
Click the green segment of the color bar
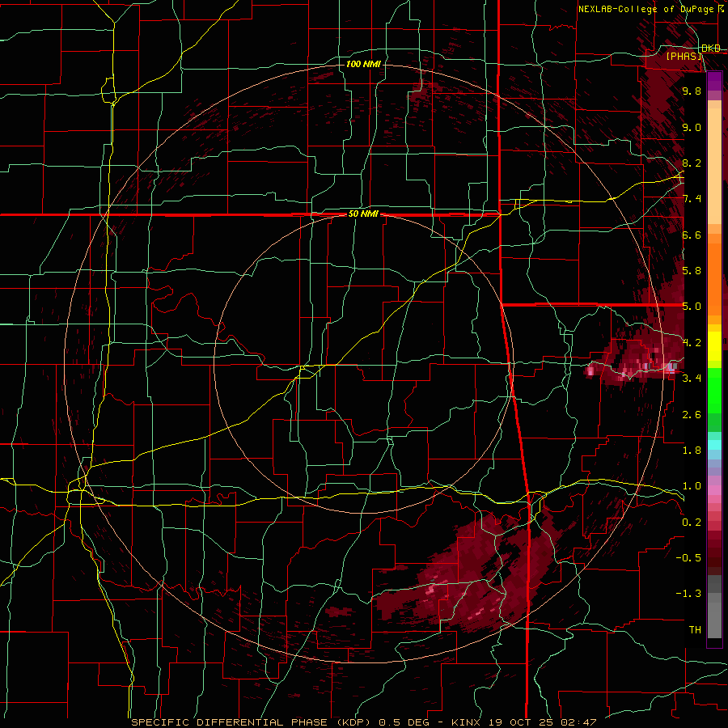(714, 390)
